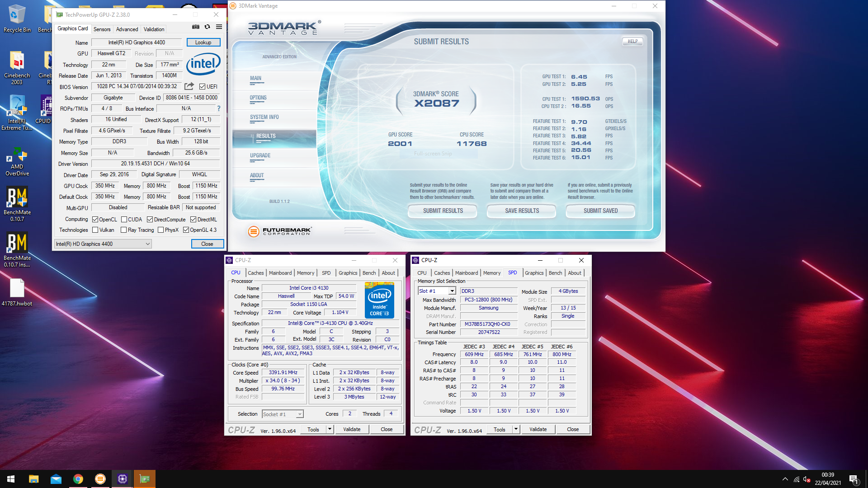Click the Intel logo in GPU-Z
Image resolution: width=868 pixels, height=488 pixels.
pos(203,64)
